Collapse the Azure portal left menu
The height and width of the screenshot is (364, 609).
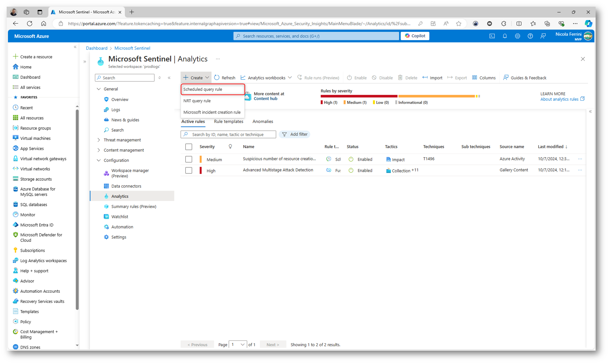pyautogui.click(x=75, y=47)
